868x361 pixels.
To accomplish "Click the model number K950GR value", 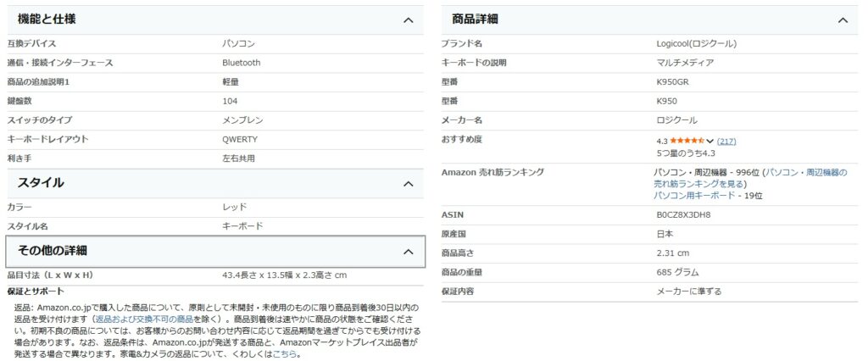I will (673, 81).
